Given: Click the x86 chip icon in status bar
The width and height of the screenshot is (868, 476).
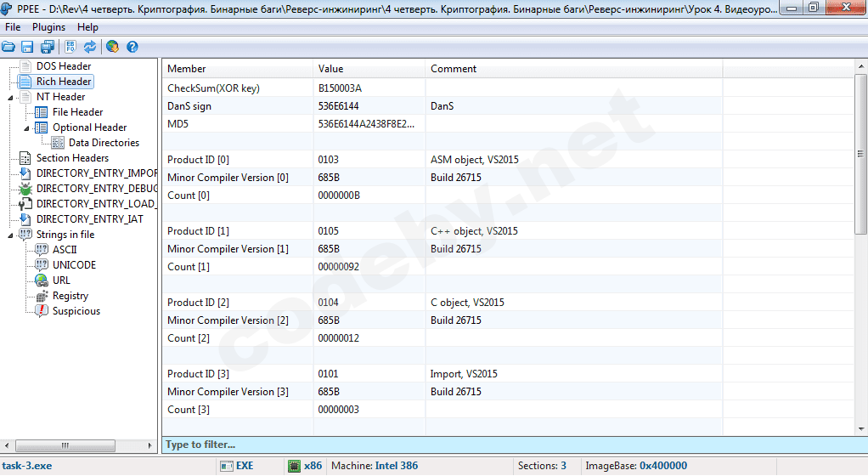Looking at the screenshot, I should [295, 466].
